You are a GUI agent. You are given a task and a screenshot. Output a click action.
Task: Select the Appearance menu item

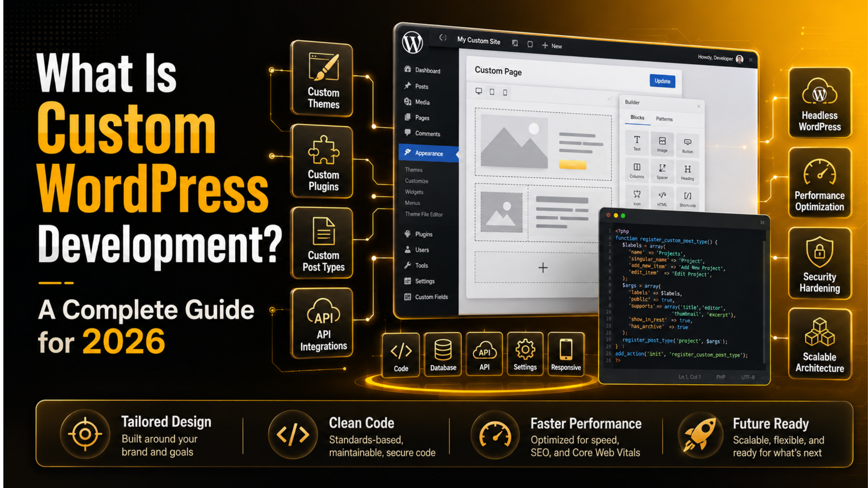tap(429, 153)
